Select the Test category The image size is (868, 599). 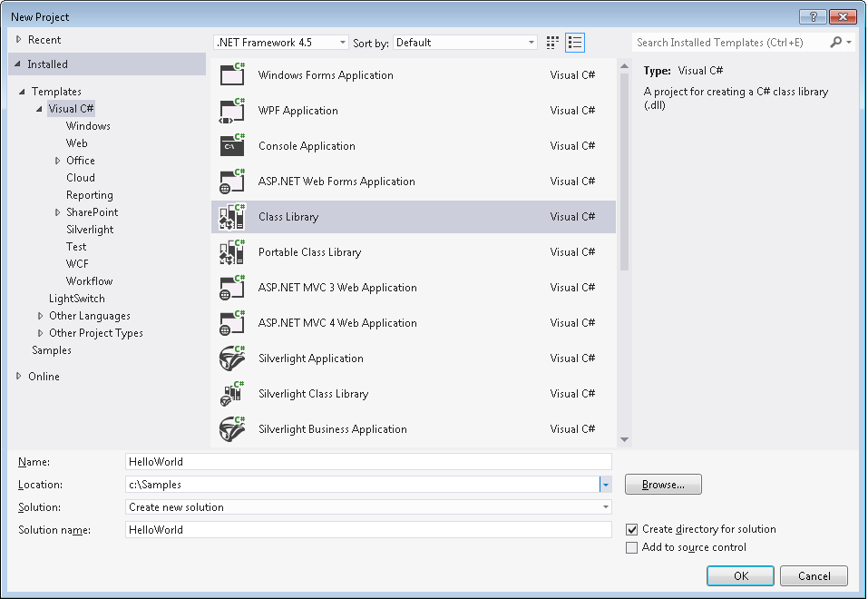pos(76,247)
